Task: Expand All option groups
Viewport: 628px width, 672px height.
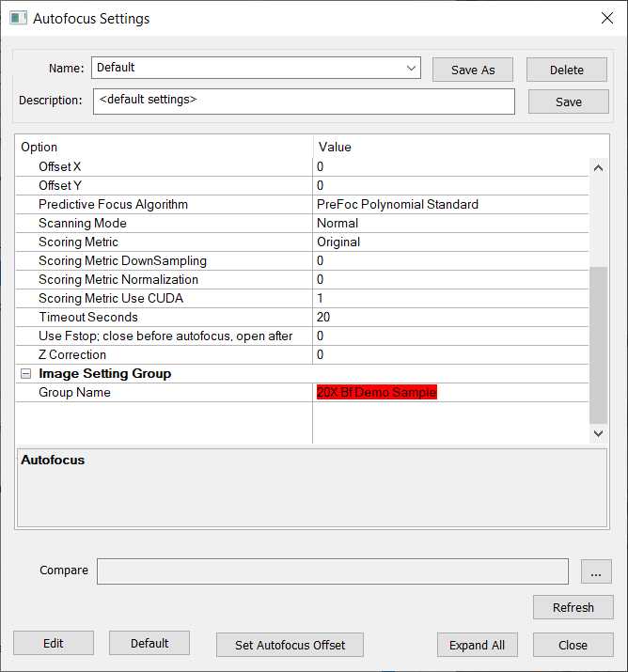Action: point(477,645)
